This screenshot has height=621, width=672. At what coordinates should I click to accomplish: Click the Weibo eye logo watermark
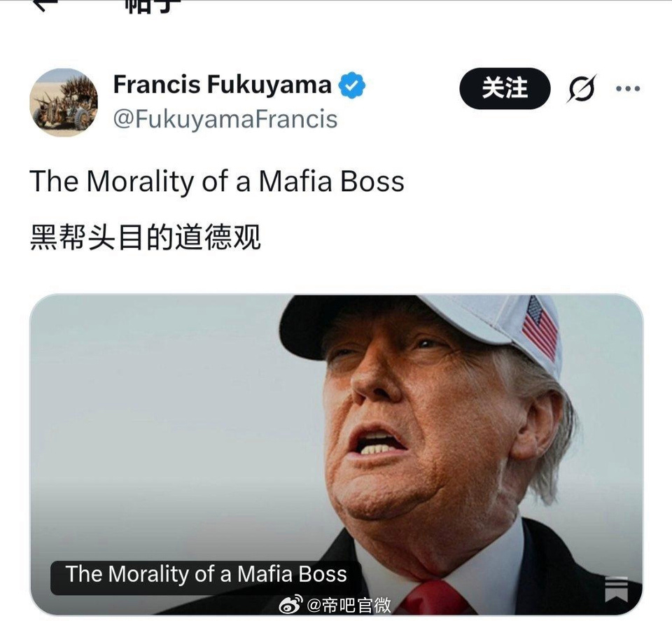tap(290, 605)
